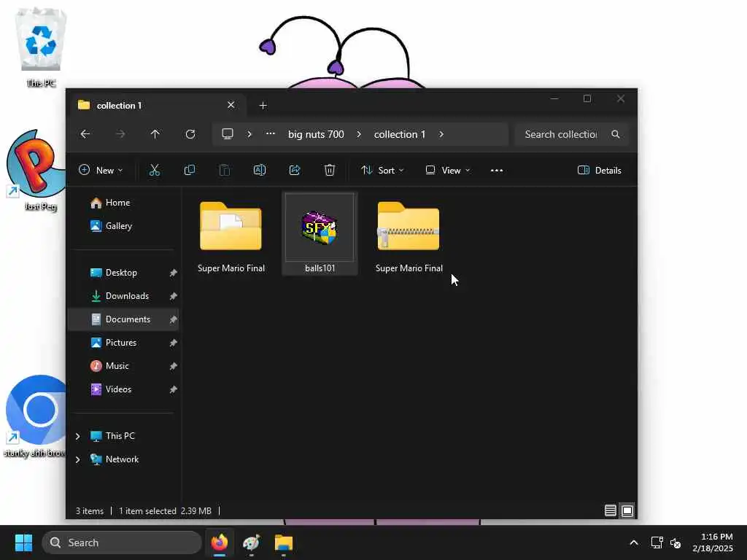Screen dimensions: 747x560
Task: Show hidden system tray icons
Action: (x=634, y=542)
